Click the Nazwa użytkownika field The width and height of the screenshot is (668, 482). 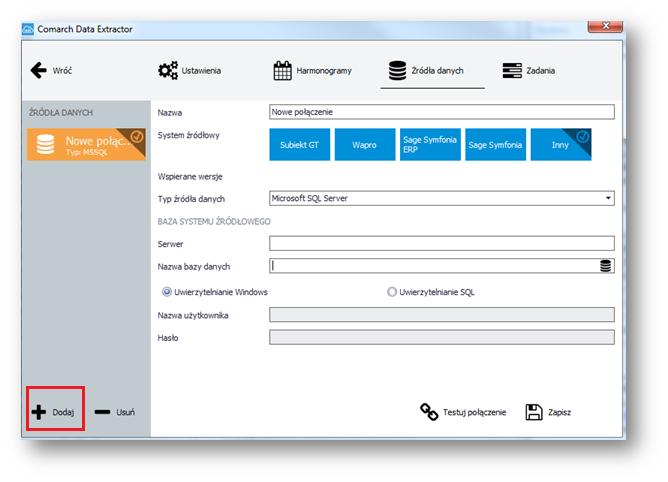click(x=442, y=315)
